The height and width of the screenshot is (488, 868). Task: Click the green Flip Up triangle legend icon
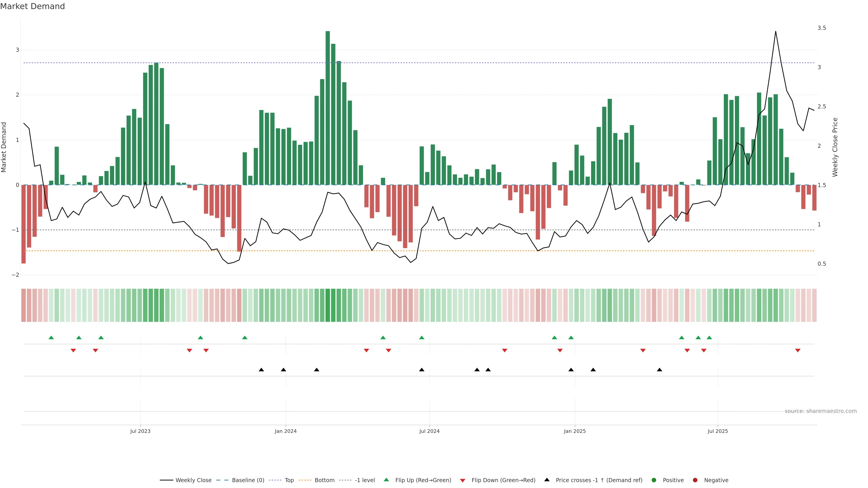tap(386, 480)
